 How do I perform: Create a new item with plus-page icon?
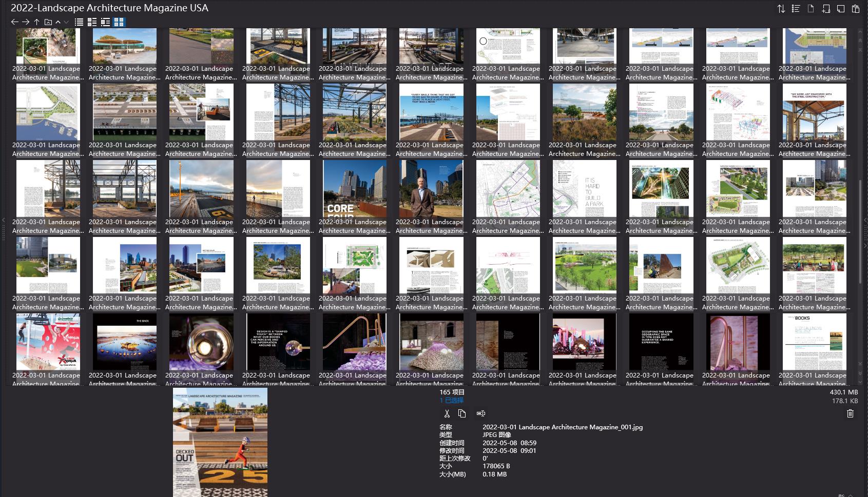click(825, 9)
